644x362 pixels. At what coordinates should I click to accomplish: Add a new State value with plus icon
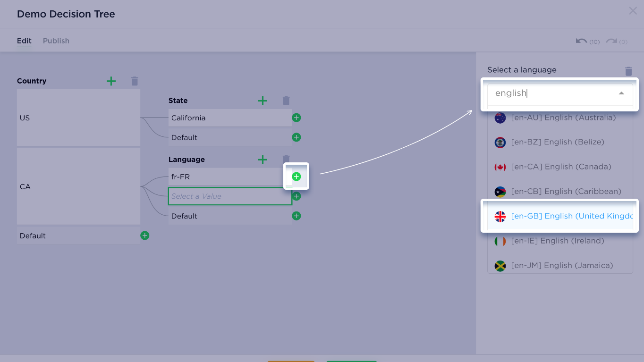[x=263, y=101]
